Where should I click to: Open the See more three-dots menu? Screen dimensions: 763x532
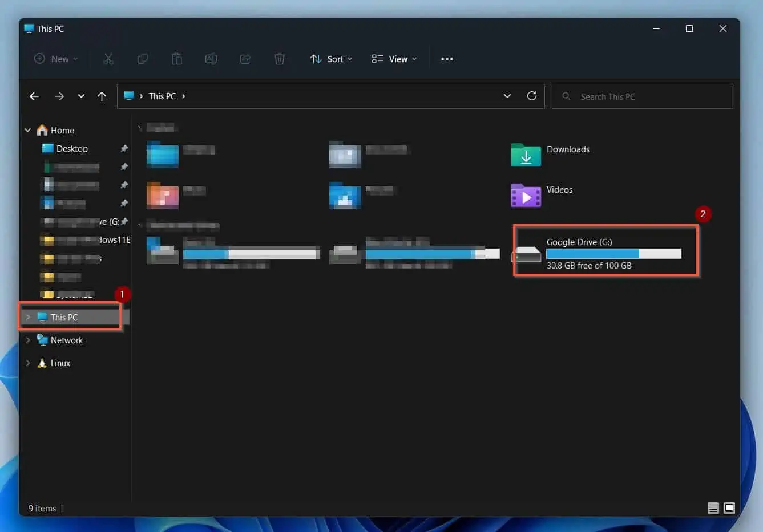pyautogui.click(x=447, y=59)
